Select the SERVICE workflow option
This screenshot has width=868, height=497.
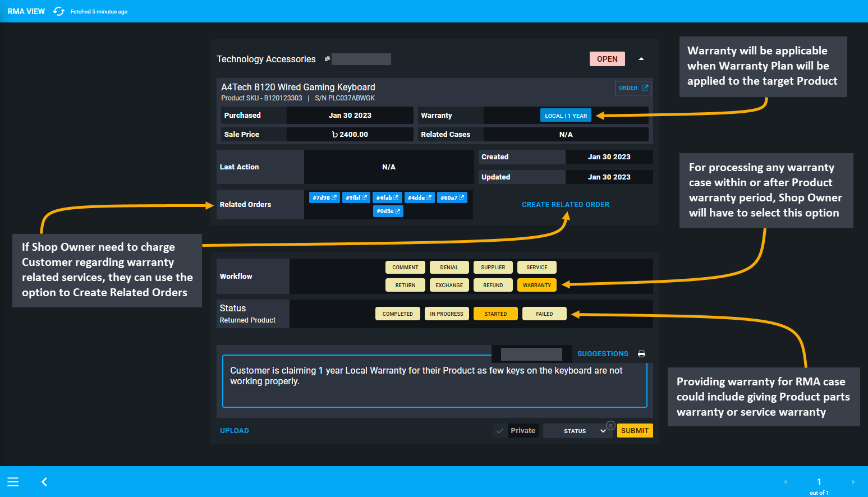[537, 268]
